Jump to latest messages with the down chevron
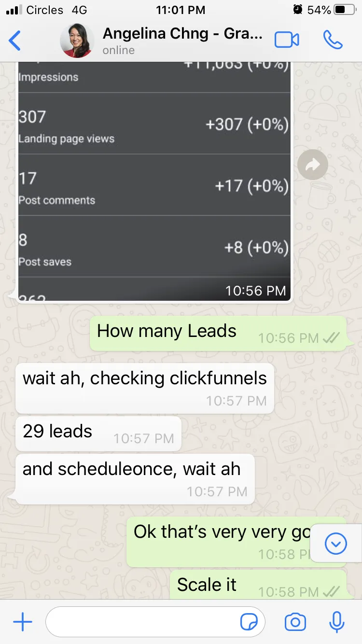Screen dimensions: 362x644 click(x=336, y=544)
